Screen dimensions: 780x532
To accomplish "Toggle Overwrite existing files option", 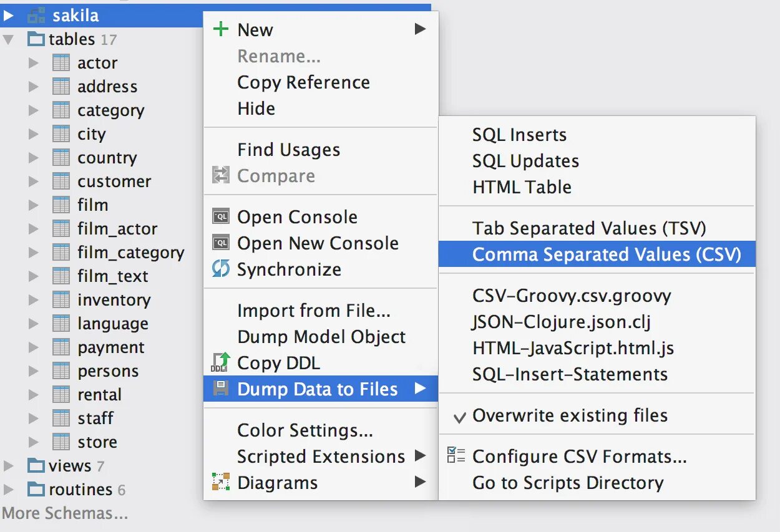I will (x=570, y=416).
